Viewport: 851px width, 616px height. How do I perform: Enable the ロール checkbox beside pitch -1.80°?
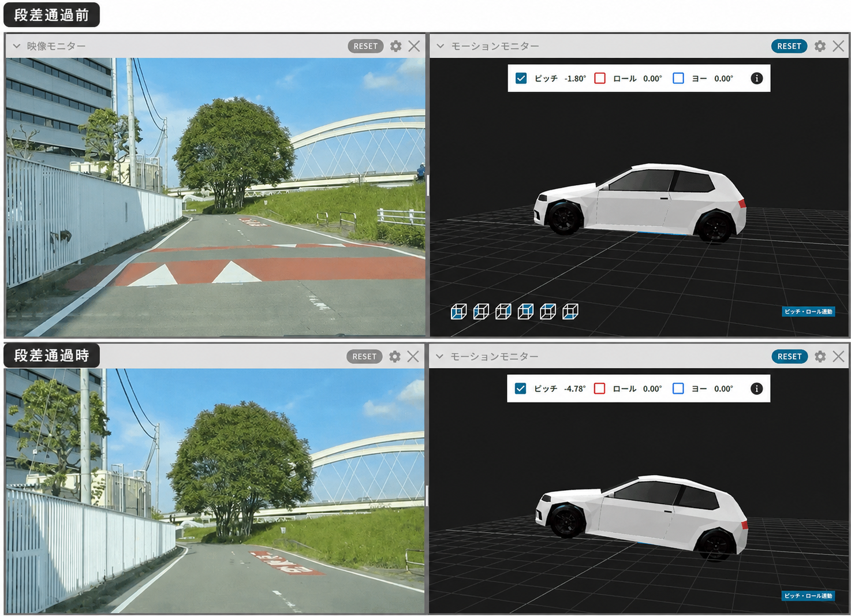point(600,79)
